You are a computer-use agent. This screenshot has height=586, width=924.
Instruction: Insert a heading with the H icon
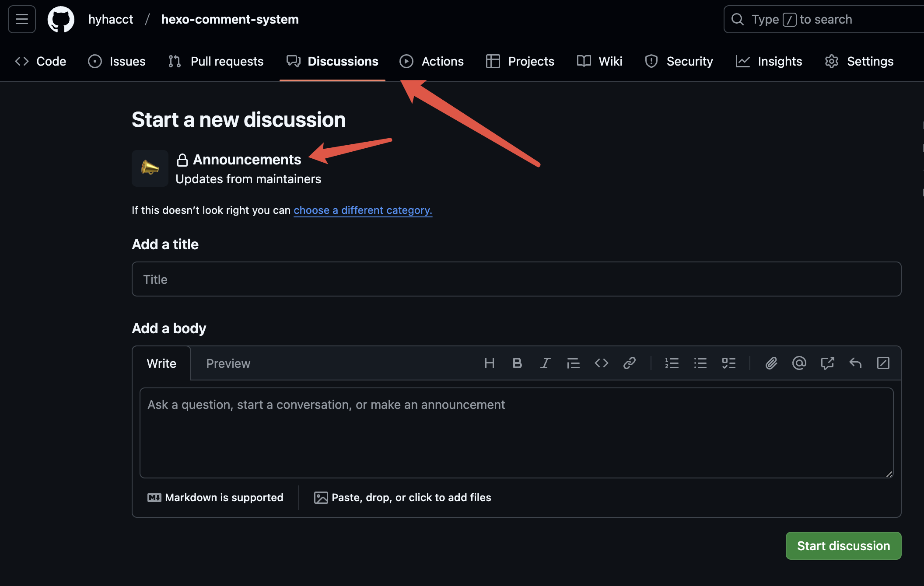tap(490, 363)
